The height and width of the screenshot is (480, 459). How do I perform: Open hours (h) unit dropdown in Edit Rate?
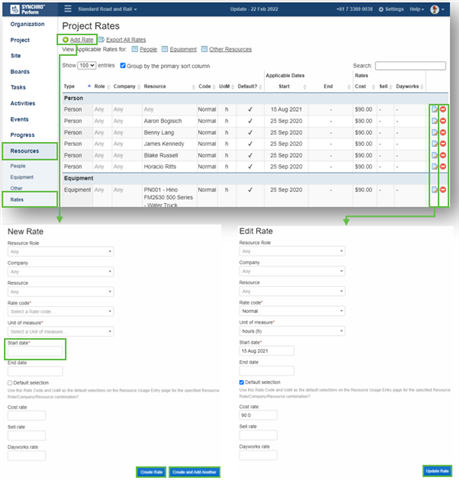[x=292, y=331]
